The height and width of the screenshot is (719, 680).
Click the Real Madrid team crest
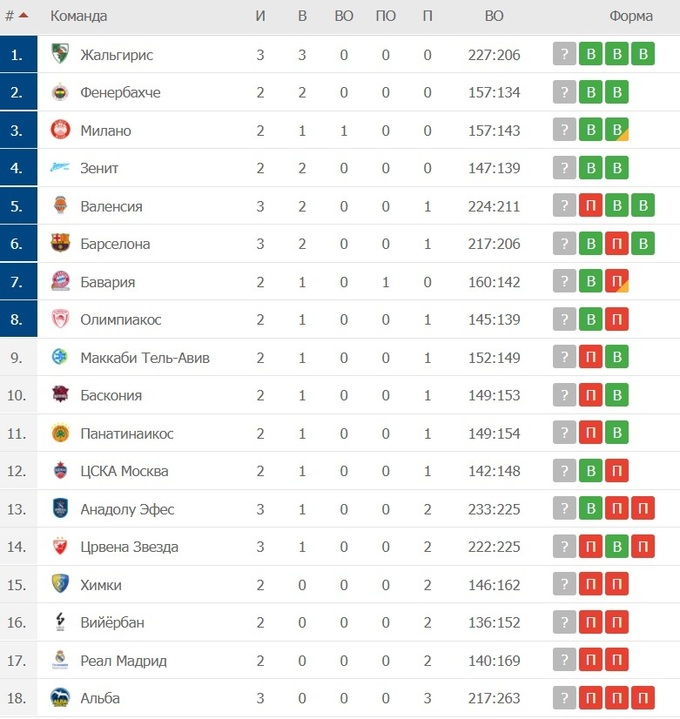pos(60,660)
